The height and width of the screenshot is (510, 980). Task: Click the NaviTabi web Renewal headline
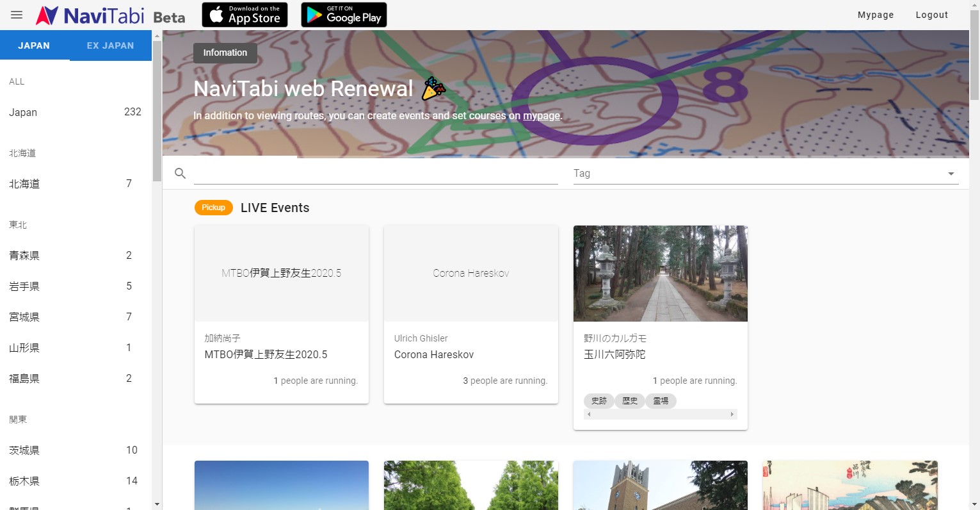(x=303, y=88)
